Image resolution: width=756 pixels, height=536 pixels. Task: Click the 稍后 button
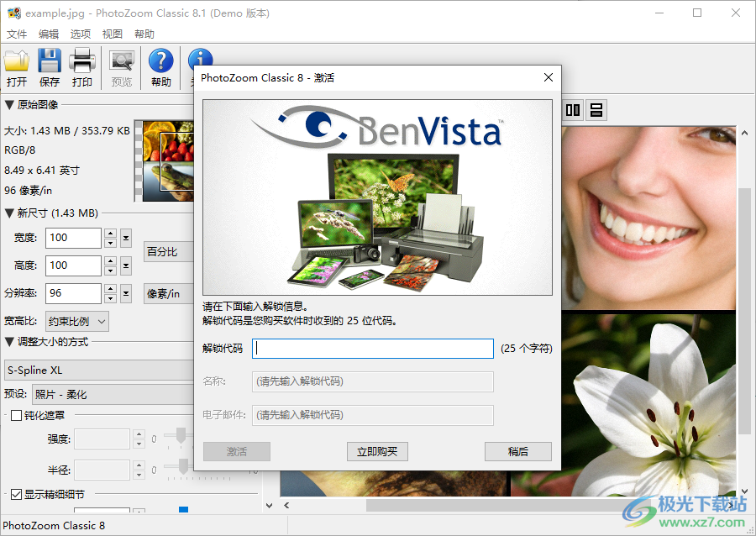pyautogui.click(x=517, y=452)
